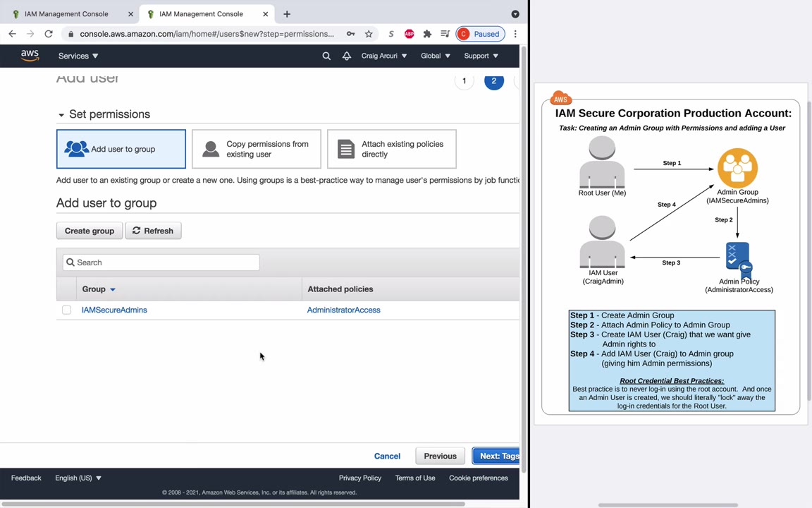Open the Support dropdown menu
The height and width of the screenshot is (508, 812).
481,56
